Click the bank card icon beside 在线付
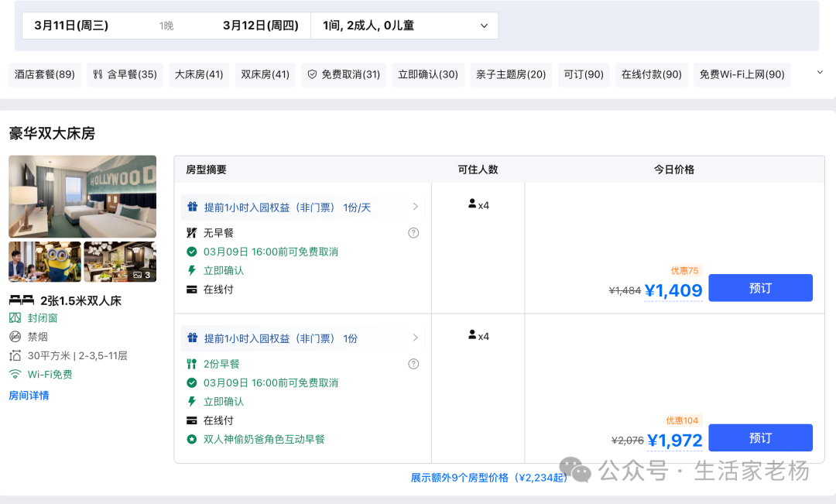Viewport: 836px width, 504px height. 191,289
